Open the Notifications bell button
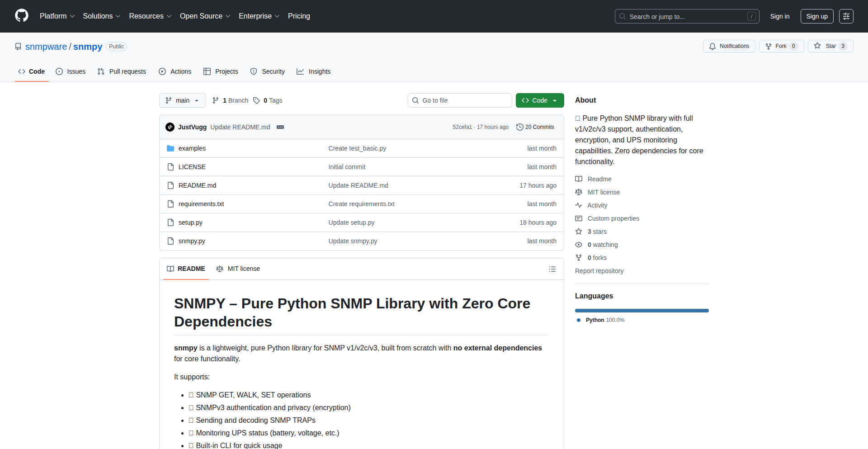Viewport: 868px width, 449px height. [729, 46]
